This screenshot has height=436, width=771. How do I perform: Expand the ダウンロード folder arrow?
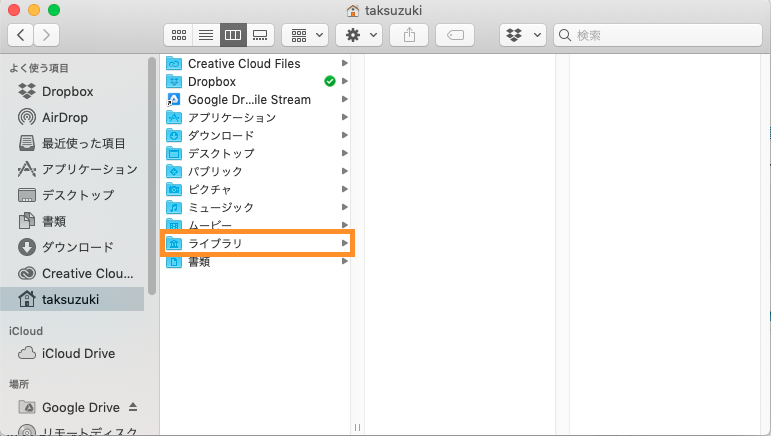click(344, 136)
